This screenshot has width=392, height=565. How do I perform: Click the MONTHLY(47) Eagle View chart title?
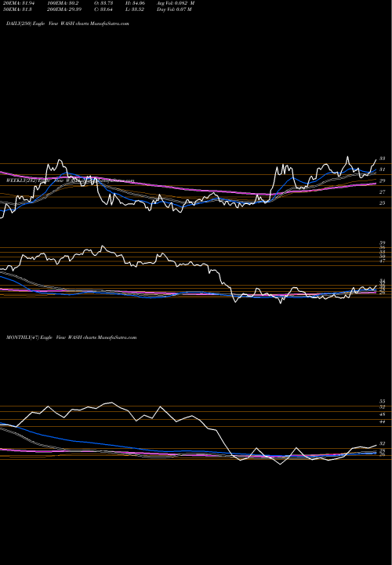[71, 337]
